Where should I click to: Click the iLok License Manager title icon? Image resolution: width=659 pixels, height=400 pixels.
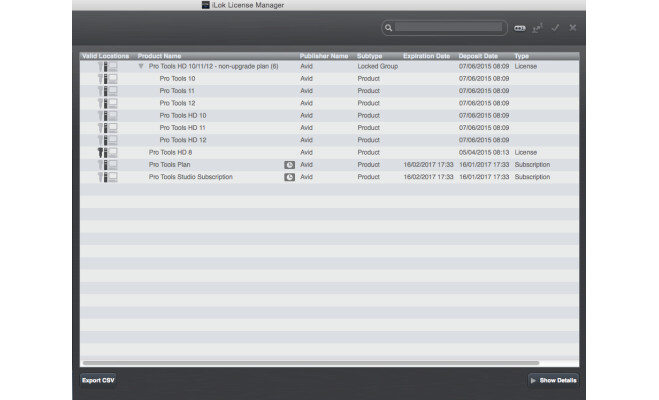(x=205, y=5)
